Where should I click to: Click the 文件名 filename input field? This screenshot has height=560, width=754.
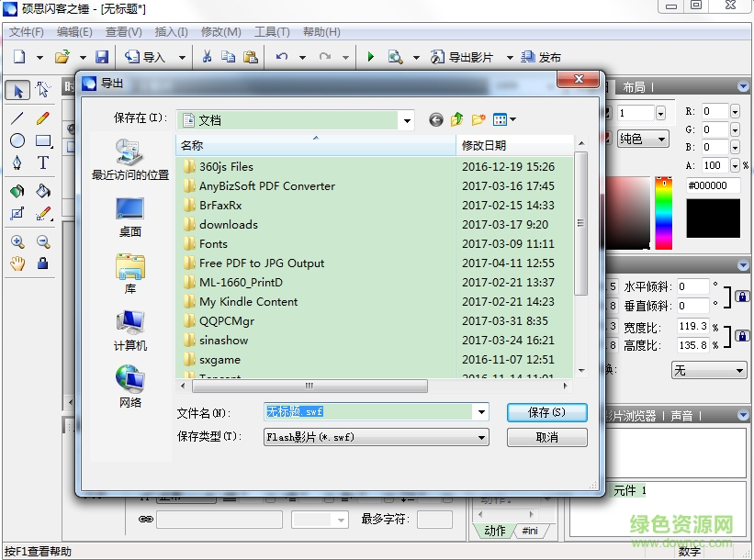pos(358,412)
